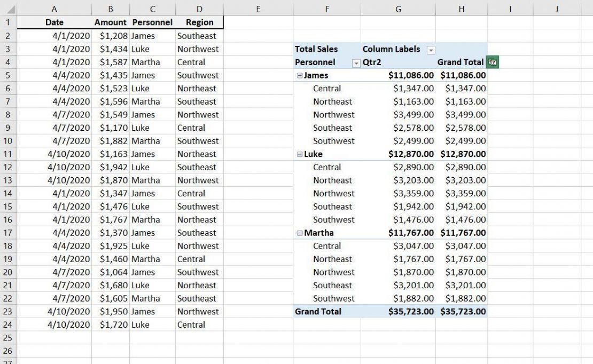
Task: Select the Date header cell
Action: [54, 22]
